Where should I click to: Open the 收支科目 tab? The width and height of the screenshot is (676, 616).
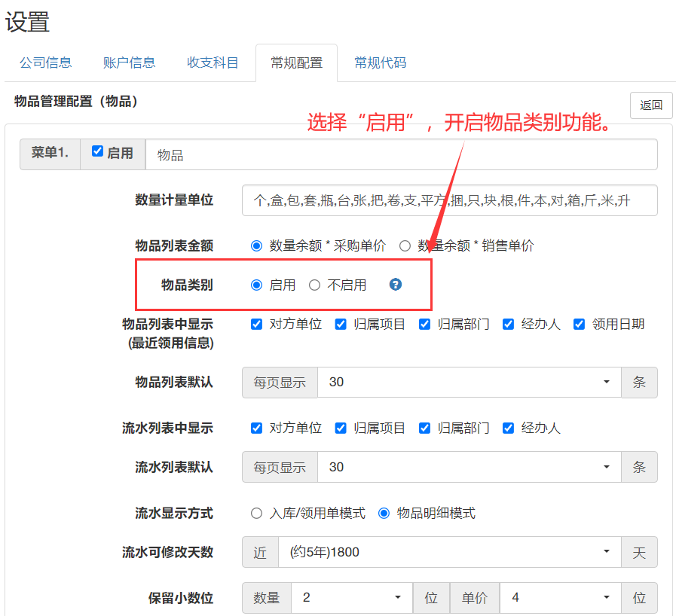[x=213, y=63]
